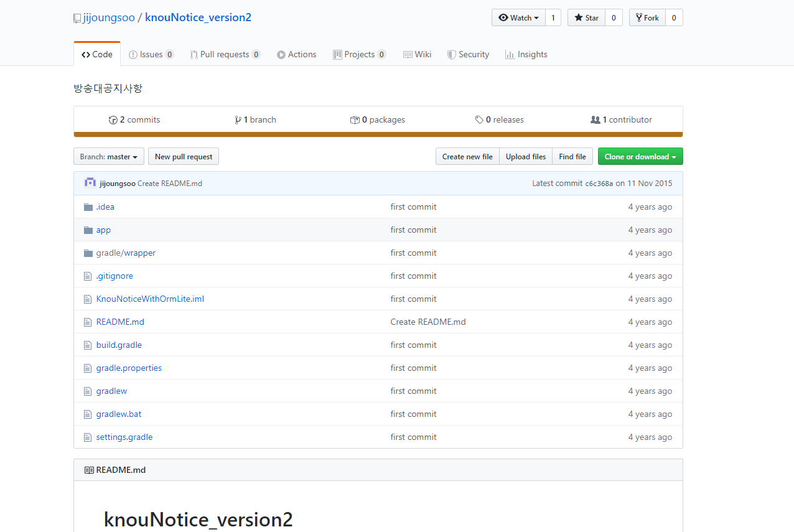
Task: Open the Projects tab
Action: (x=360, y=55)
